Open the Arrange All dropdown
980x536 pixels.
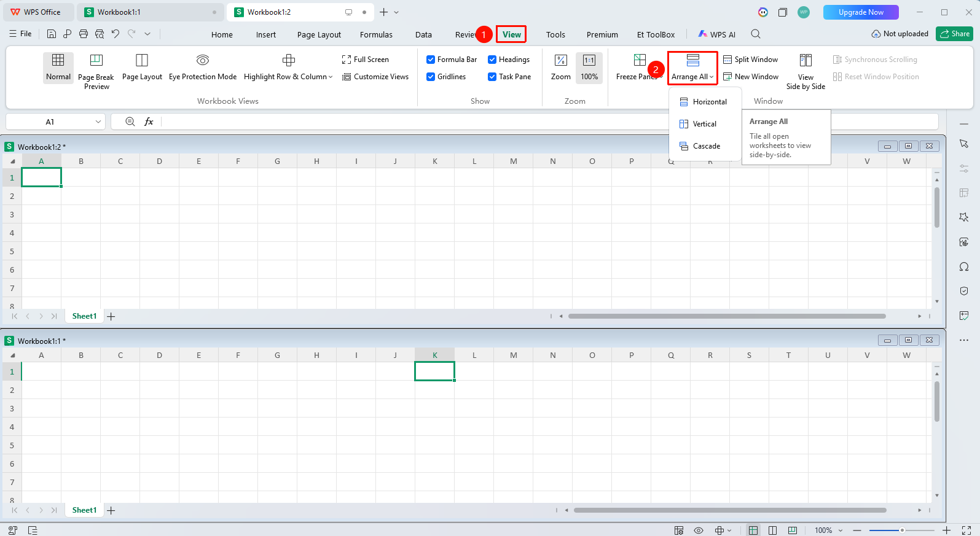[692, 68]
